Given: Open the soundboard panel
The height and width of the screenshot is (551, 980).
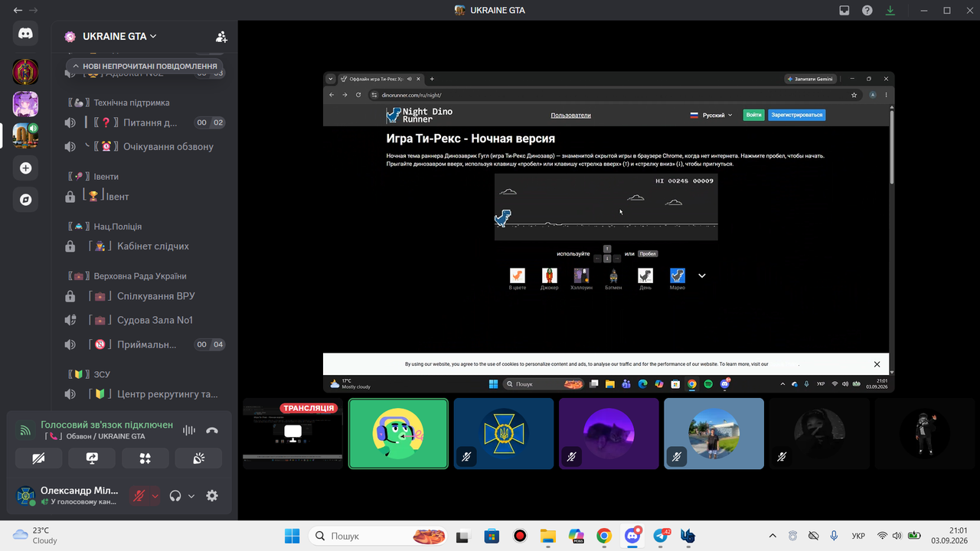Looking at the screenshot, I should click(198, 458).
